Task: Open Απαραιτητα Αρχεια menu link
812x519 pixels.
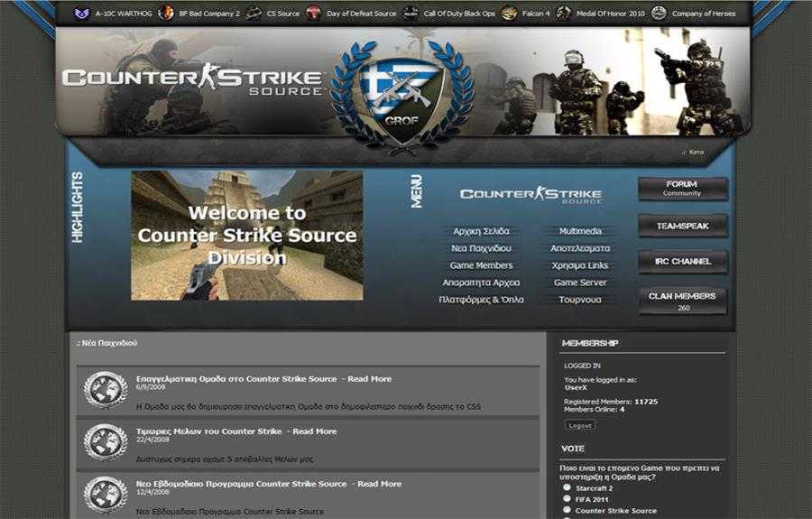Action: pos(481,283)
